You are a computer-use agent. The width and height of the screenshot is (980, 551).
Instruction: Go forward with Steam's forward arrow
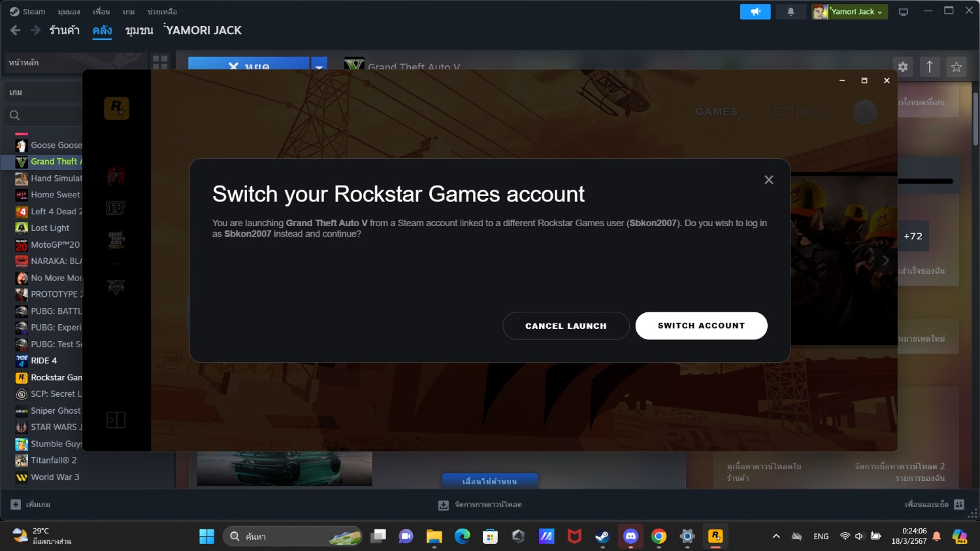pos(35,30)
